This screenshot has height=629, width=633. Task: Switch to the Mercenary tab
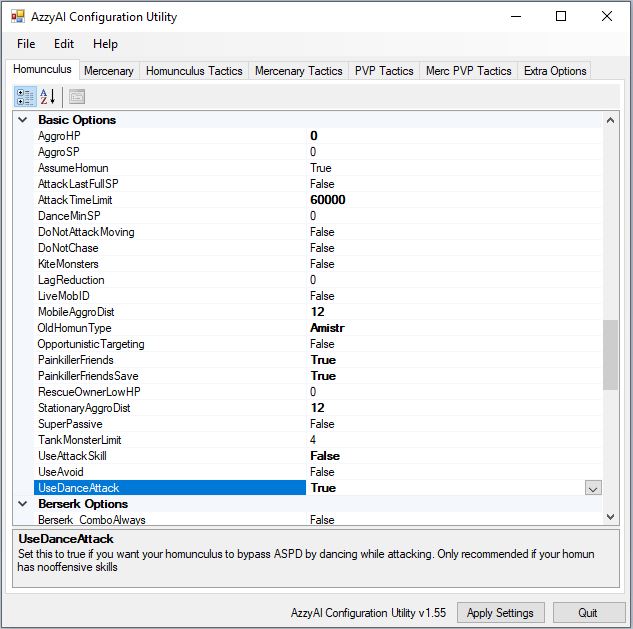(109, 71)
